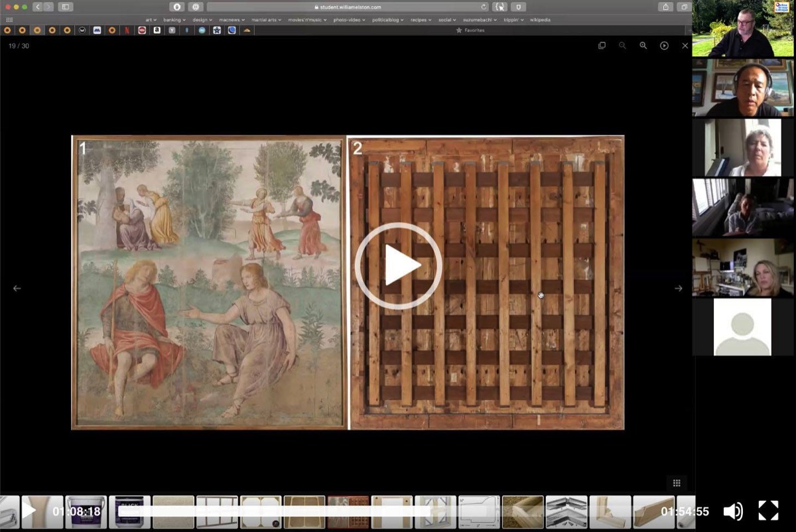
Task: Reload the page in Safari
Action: click(484, 7)
